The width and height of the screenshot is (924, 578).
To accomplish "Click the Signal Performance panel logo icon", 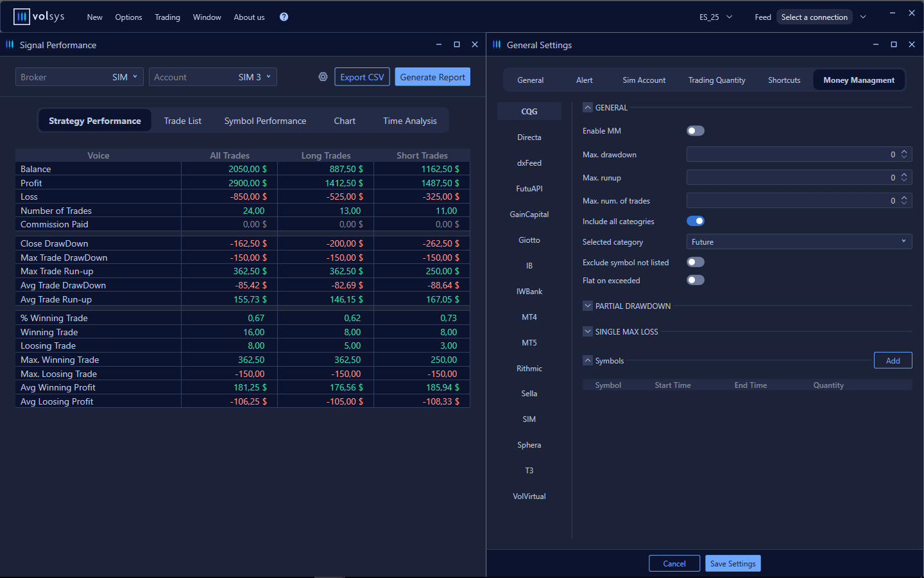I will tap(10, 45).
